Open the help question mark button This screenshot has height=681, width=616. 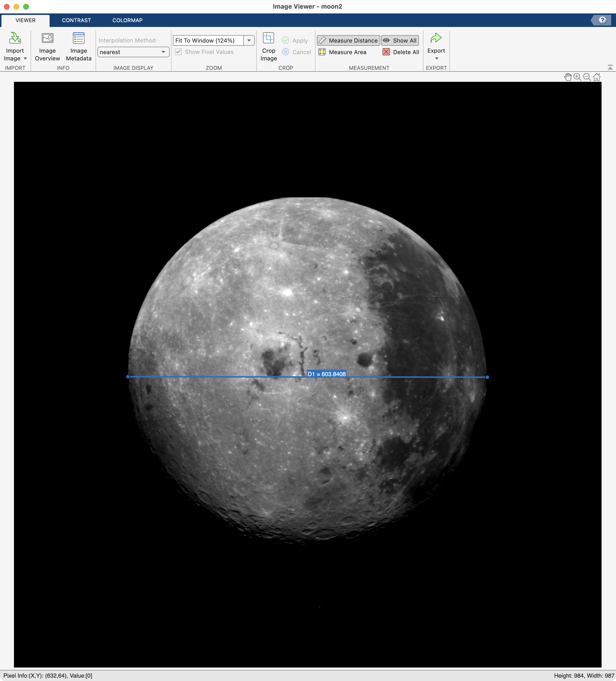tap(602, 20)
